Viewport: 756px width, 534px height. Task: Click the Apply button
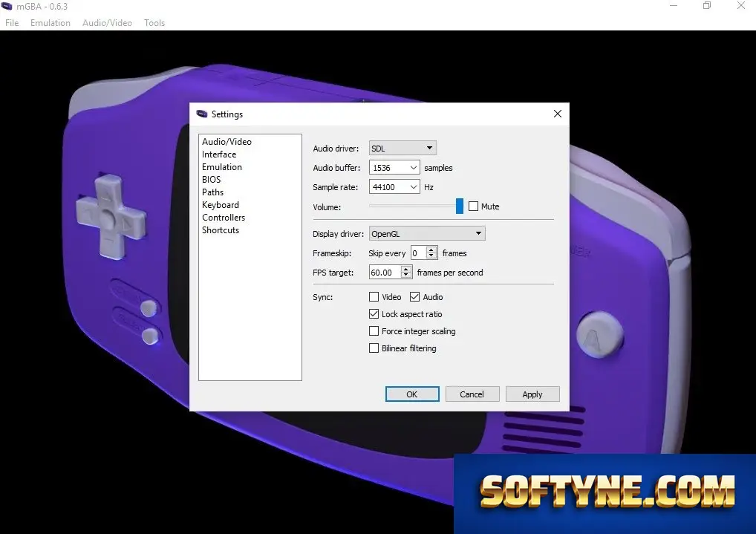pyautogui.click(x=532, y=394)
